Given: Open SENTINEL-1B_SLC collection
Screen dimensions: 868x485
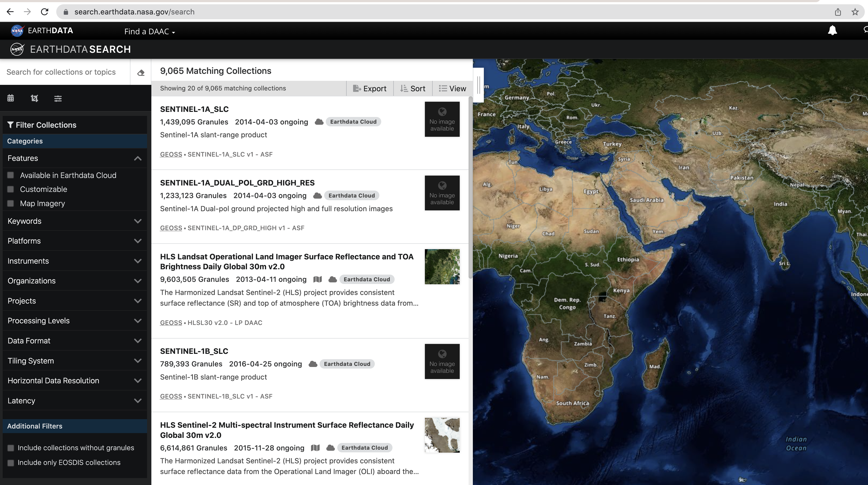Looking at the screenshot, I should [194, 351].
